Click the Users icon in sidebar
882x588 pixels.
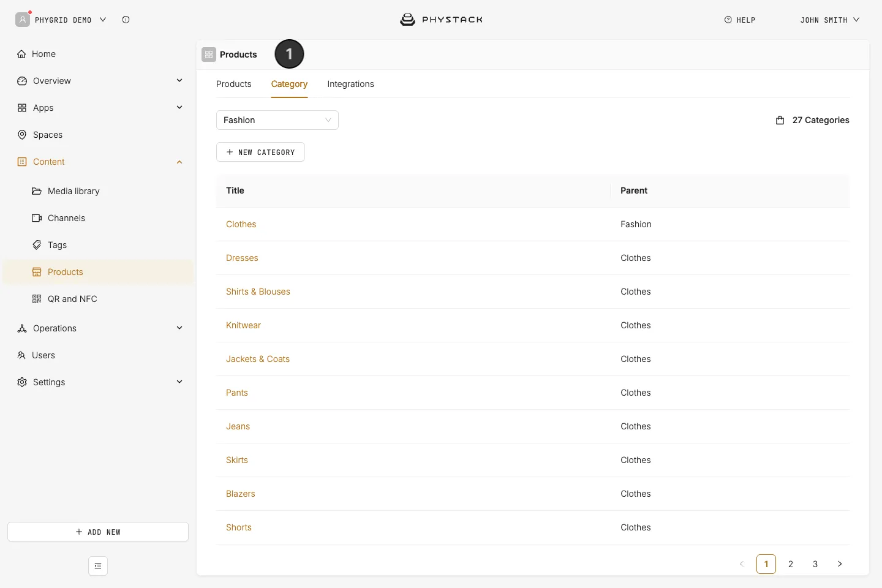pos(21,355)
